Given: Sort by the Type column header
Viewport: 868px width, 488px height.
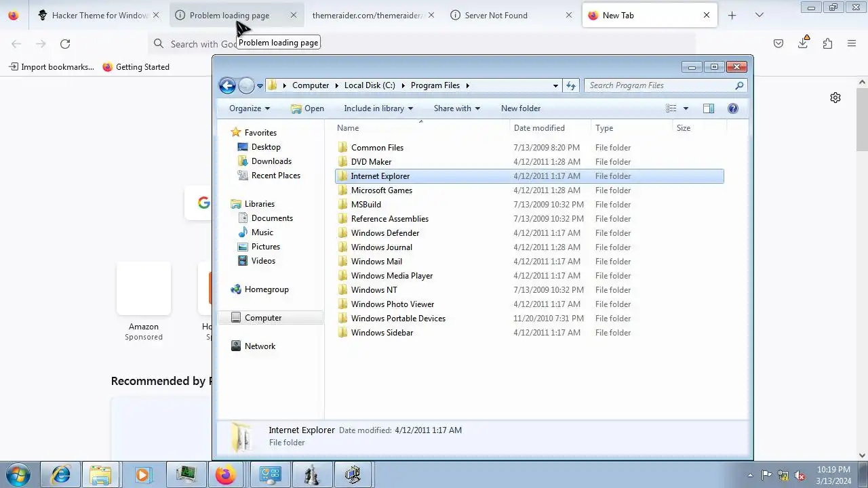Looking at the screenshot, I should coord(631,128).
